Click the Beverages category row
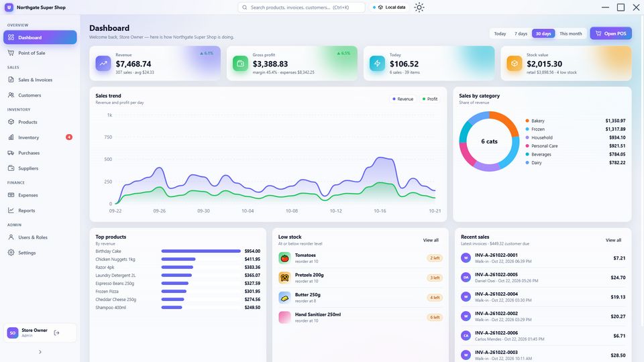 (x=576, y=154)
